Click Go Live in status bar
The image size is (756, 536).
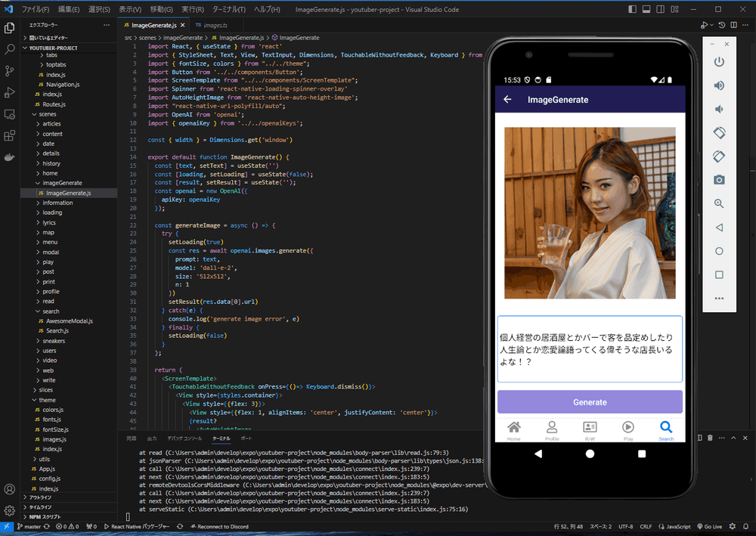pyautogui.click(x=710, y=526)
